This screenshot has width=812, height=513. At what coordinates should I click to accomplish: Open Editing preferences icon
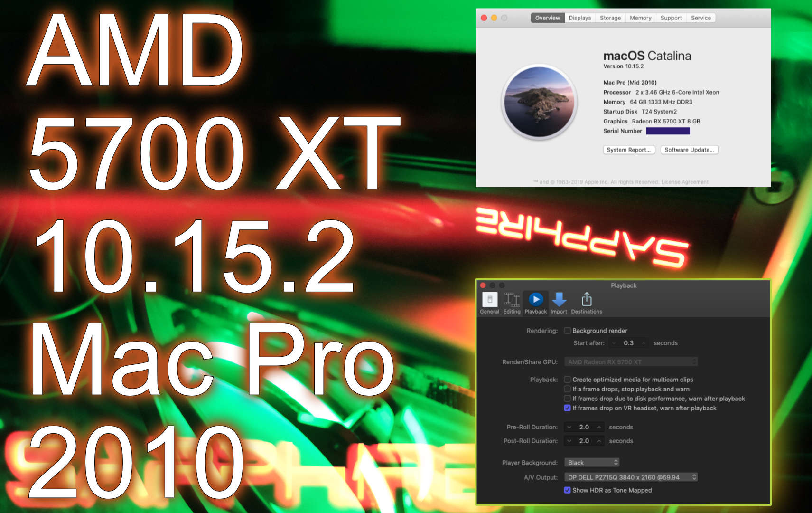[512, 303]
